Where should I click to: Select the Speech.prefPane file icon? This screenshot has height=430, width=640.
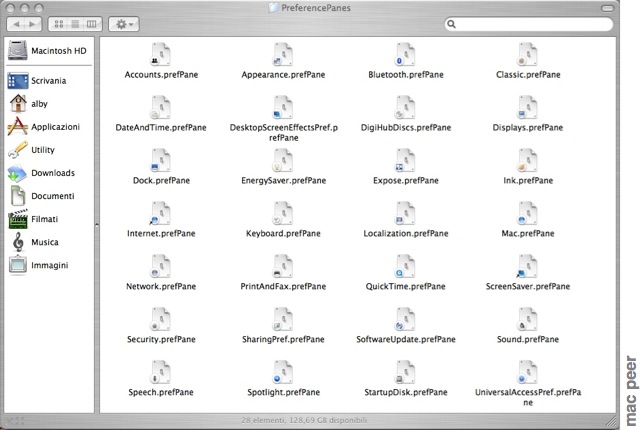[161, 372]
